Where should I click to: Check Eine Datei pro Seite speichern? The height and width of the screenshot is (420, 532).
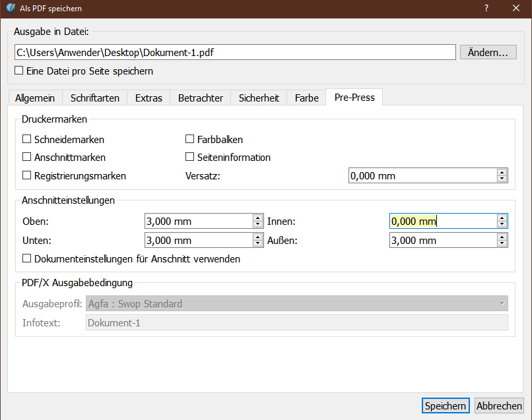click(19, 71)
